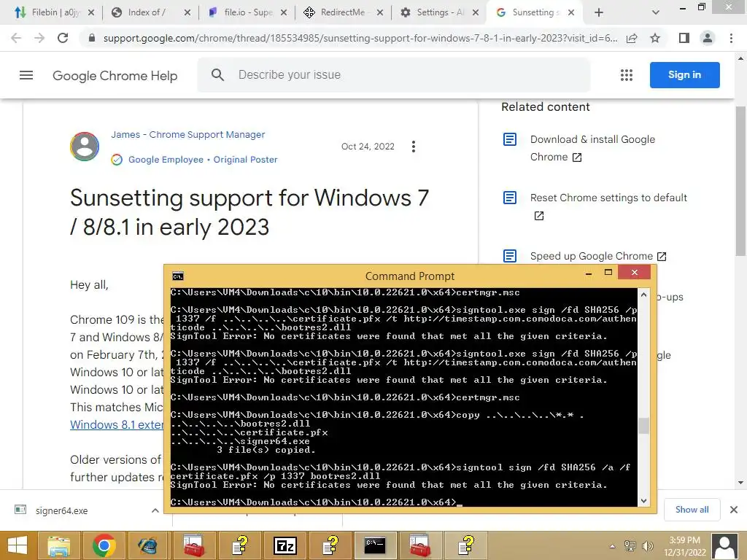Open File Explorer from the taskbar
The height and width of the screenshot is (560, 747).
pyautogui.click(x=59, y=545)
